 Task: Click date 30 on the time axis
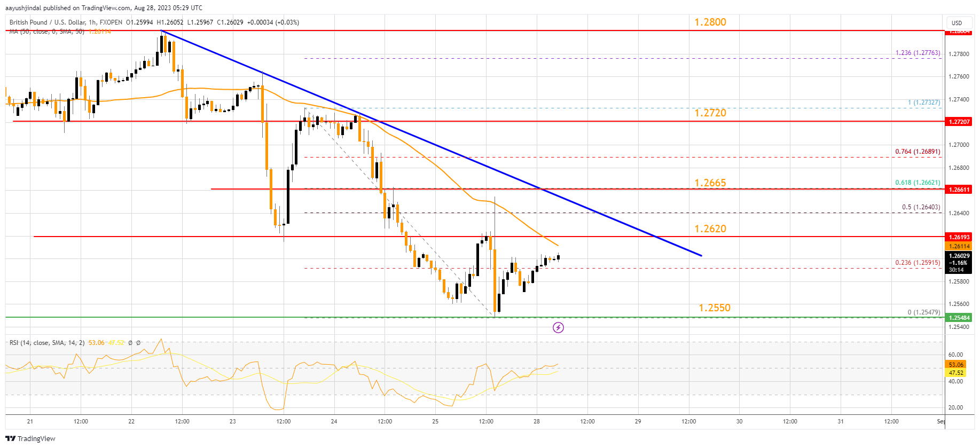click(x=739, y=421)
